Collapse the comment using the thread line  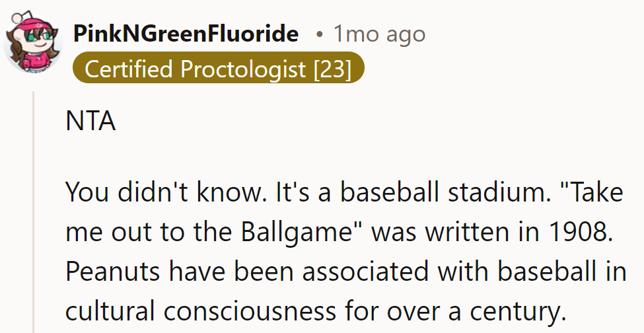(x=34, y=211)
